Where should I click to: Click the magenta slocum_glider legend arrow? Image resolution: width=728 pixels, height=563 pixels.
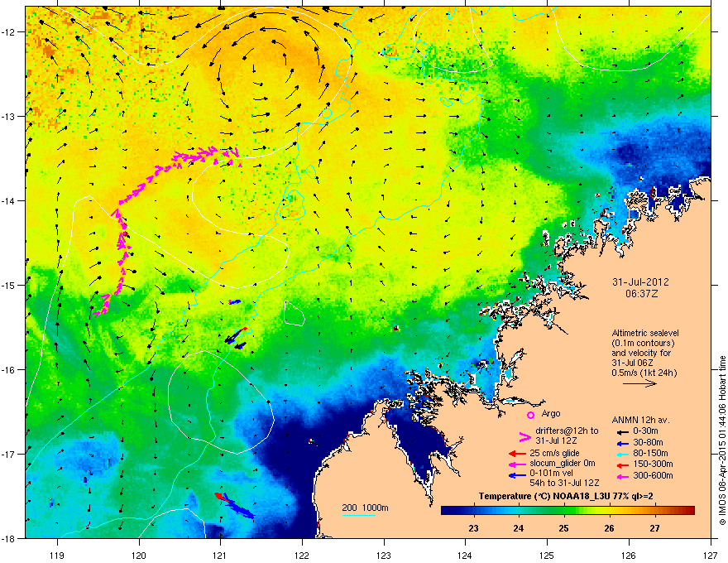(517, 464)
